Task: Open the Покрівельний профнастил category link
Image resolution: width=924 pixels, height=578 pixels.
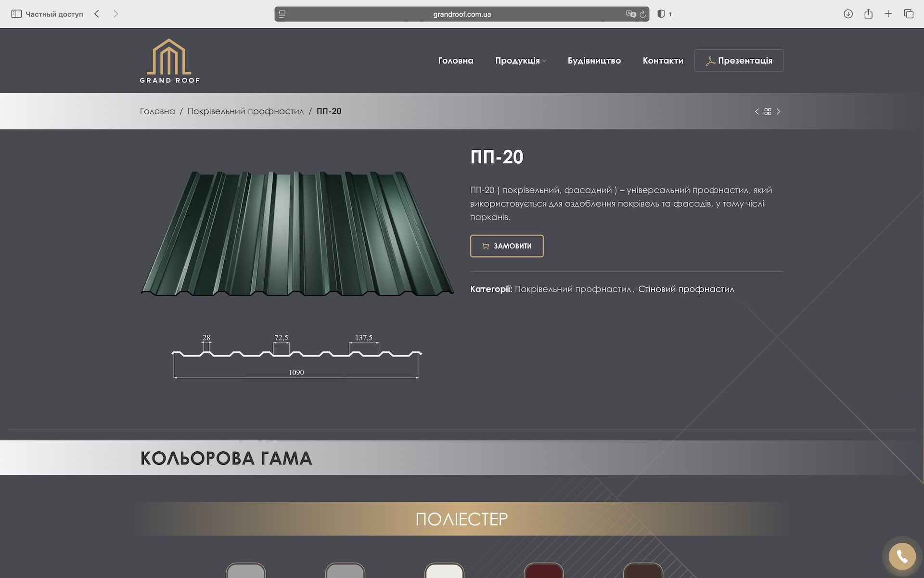Action: click(573, 289)
